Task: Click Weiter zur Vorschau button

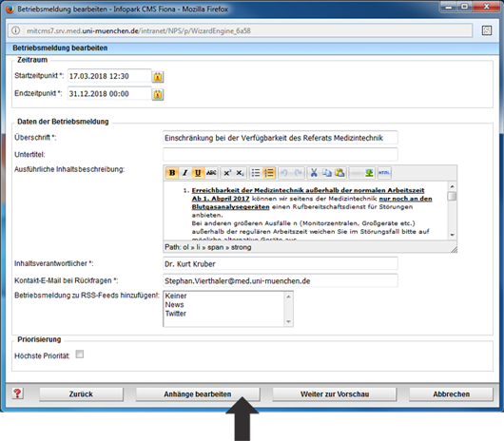Action: 335,394
